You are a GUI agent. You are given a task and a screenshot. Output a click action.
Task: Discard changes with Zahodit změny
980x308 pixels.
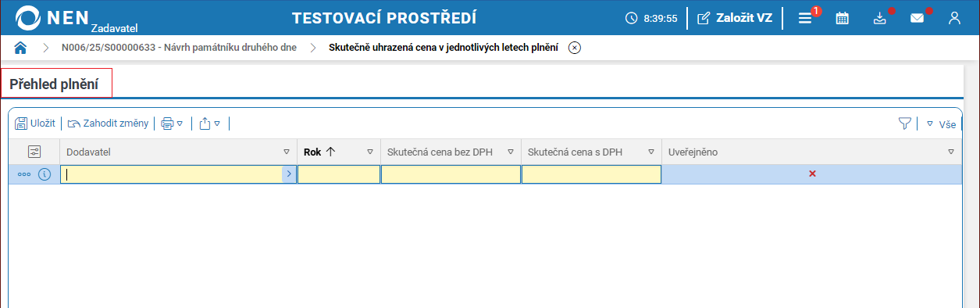(108, 123)
